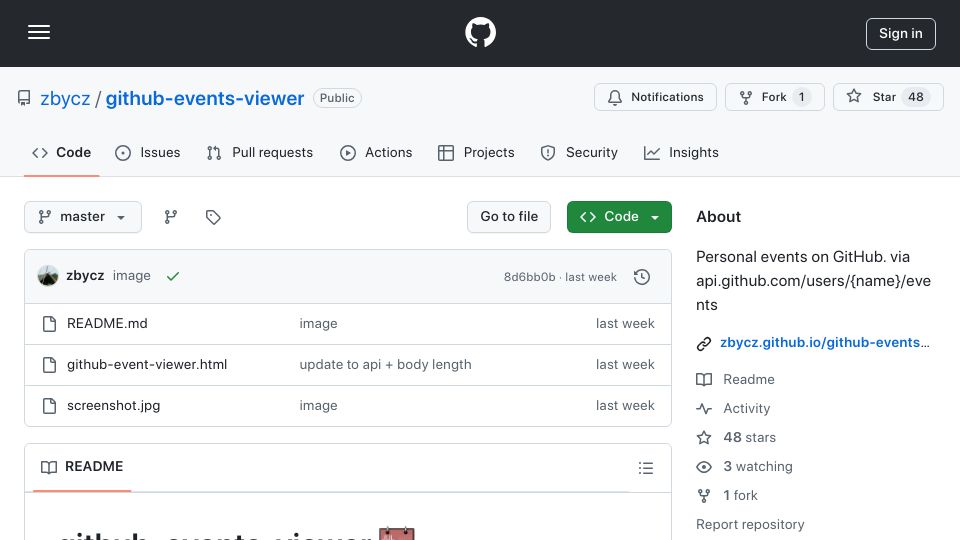View the Security tab

[579, 152]
